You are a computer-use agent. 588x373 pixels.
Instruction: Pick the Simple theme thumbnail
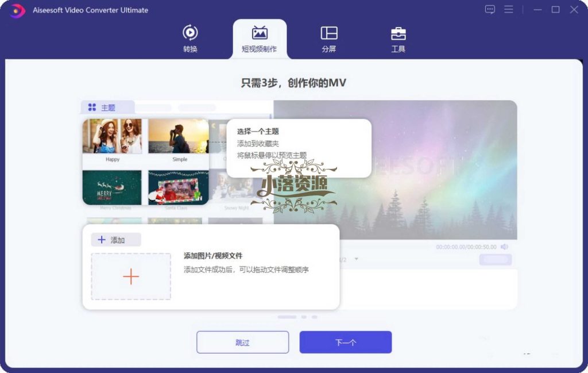point(179,136)
